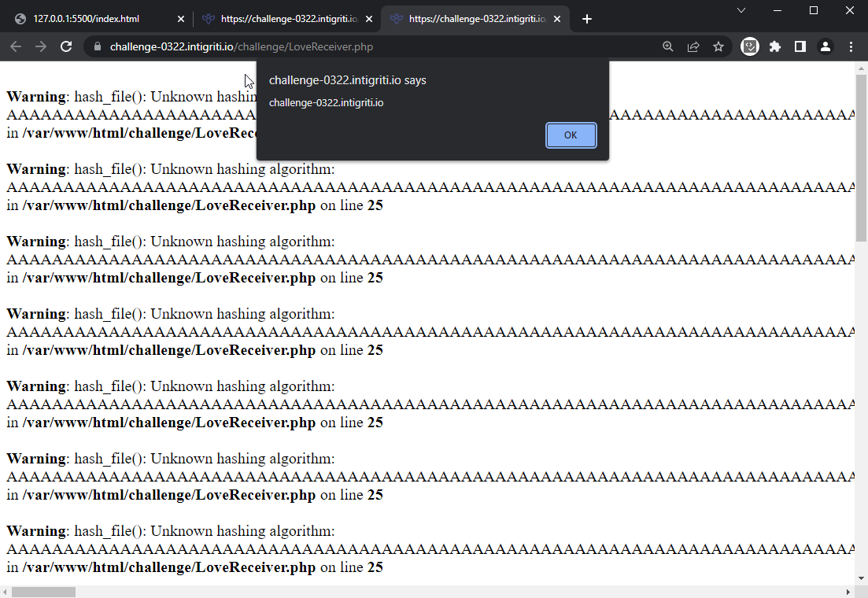This screenshot has width=868, height=598.
Task: Click the vertical scrollbar down arrow
Action: [861, 578]
